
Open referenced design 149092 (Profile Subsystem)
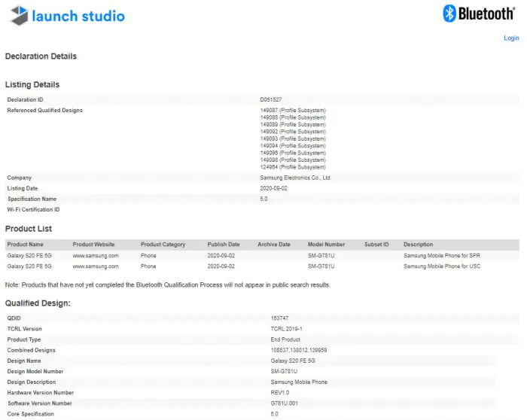point(293,132)
